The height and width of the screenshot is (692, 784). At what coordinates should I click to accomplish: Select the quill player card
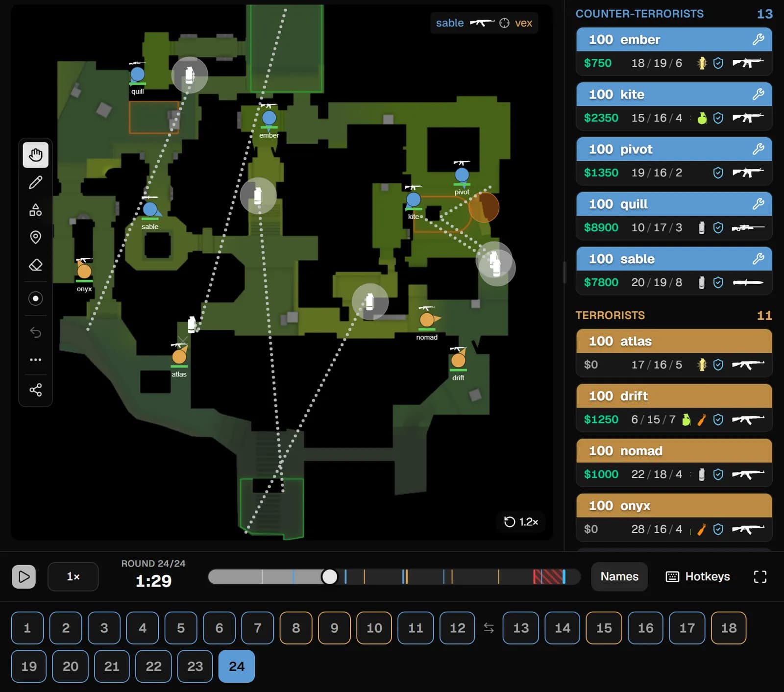click(x=674, y=216)
